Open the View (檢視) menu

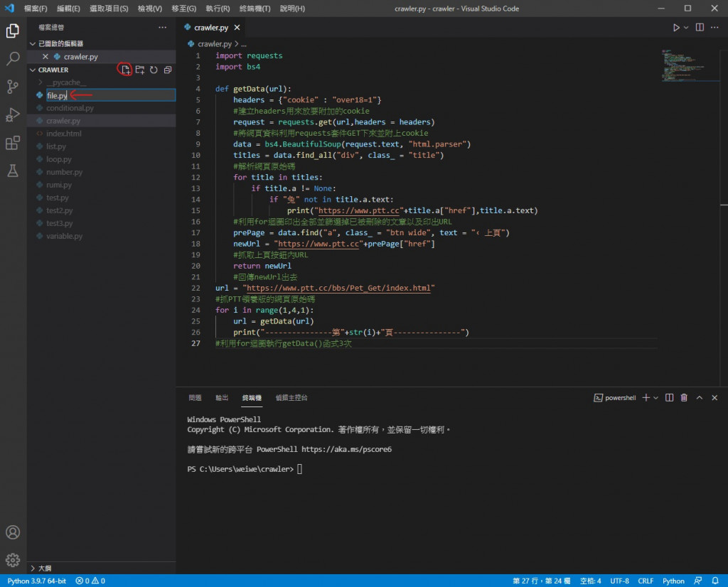(x=149, y=9)
